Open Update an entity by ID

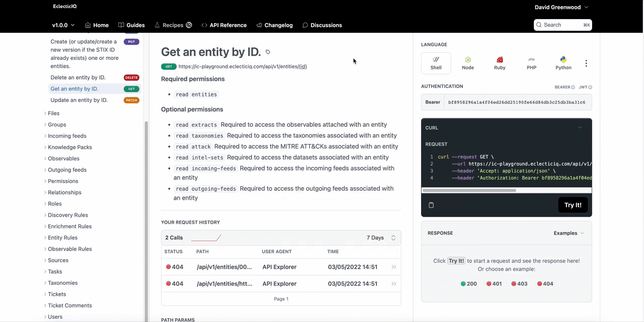[x=79, y=100]
